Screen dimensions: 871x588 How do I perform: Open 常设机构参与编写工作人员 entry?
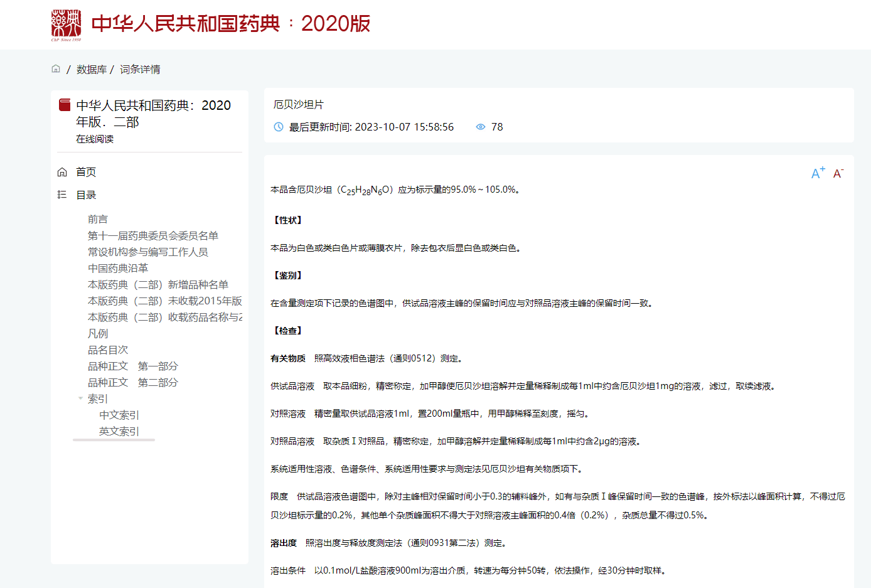click(148, 252)
